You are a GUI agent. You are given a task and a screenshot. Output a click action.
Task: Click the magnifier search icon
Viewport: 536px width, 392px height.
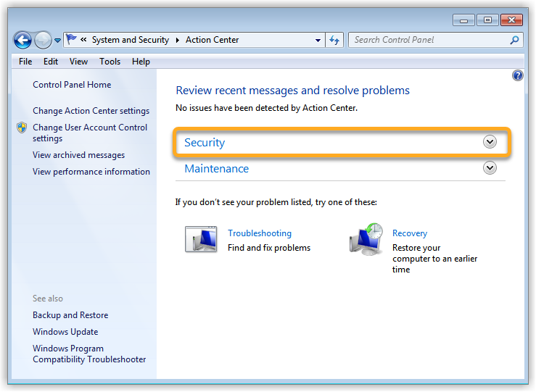tap(514, 40)
